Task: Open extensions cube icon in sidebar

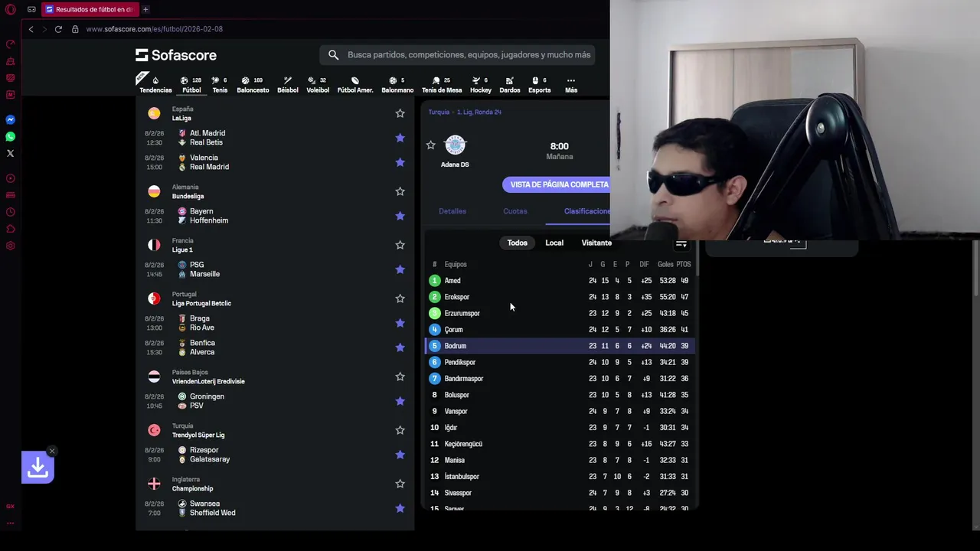Action: [11, 229]
